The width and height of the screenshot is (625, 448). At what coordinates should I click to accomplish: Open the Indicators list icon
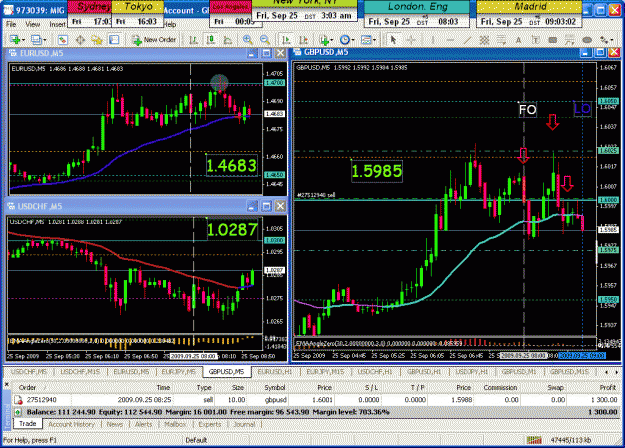pos(324,39)
